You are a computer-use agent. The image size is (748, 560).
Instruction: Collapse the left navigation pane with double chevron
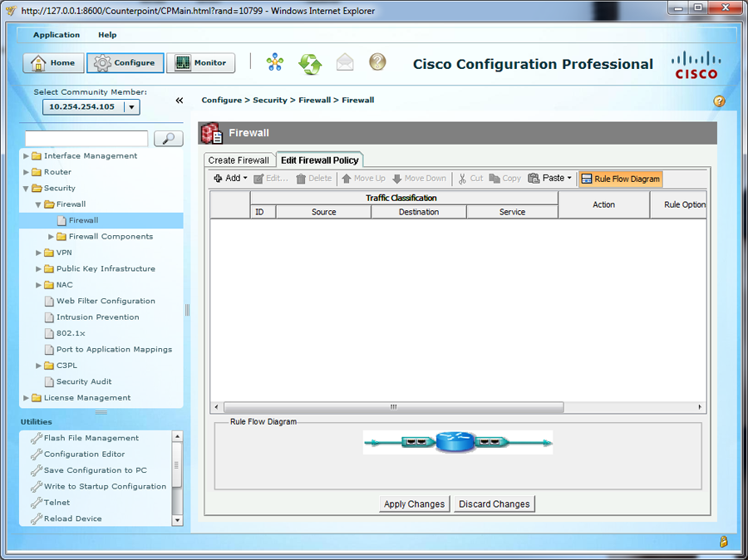click(180, 101)
